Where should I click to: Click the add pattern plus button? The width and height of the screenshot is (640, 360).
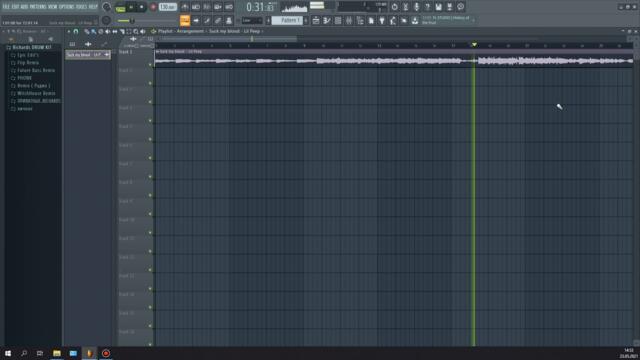point(306,20)
